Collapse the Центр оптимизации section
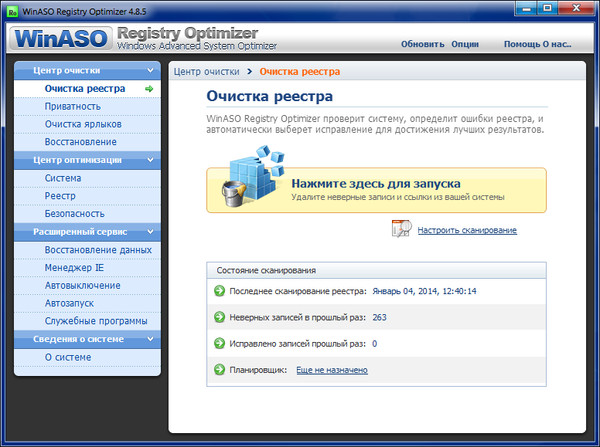600x447 pixels. point(150,160)
